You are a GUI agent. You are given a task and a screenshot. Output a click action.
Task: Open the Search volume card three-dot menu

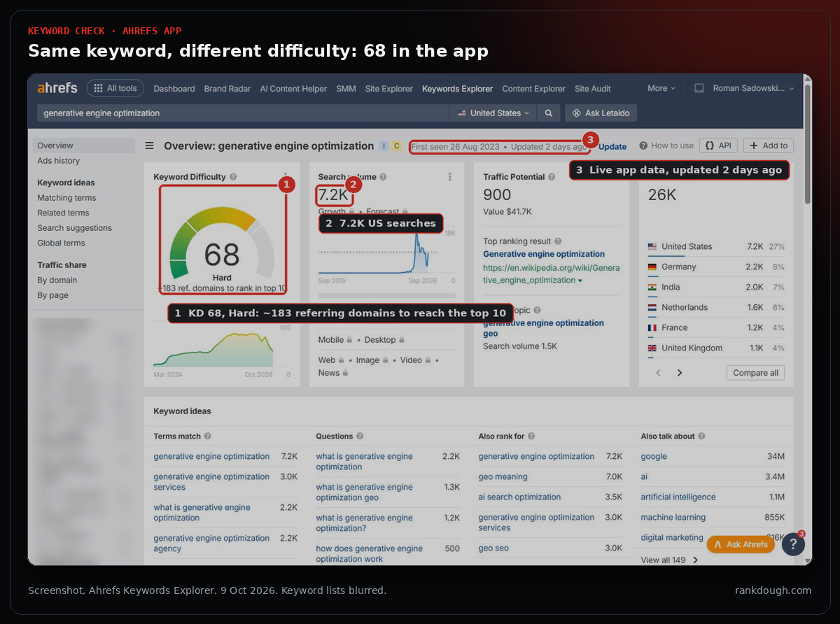click(450, 177)
